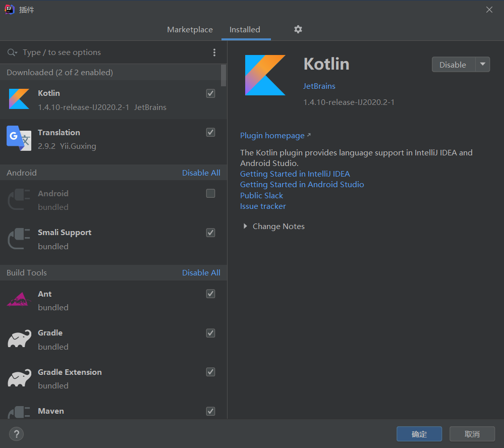Image resolution: width=504 pixels, height=448 pixels.
Task: Enable the Android plugin checkbox
Action: pos(210,193)
